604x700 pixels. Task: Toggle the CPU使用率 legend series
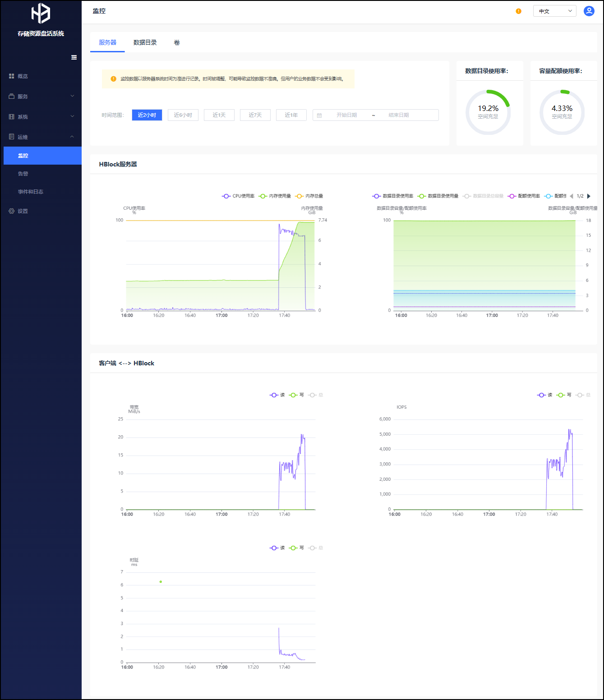click(x=238, y=196)
